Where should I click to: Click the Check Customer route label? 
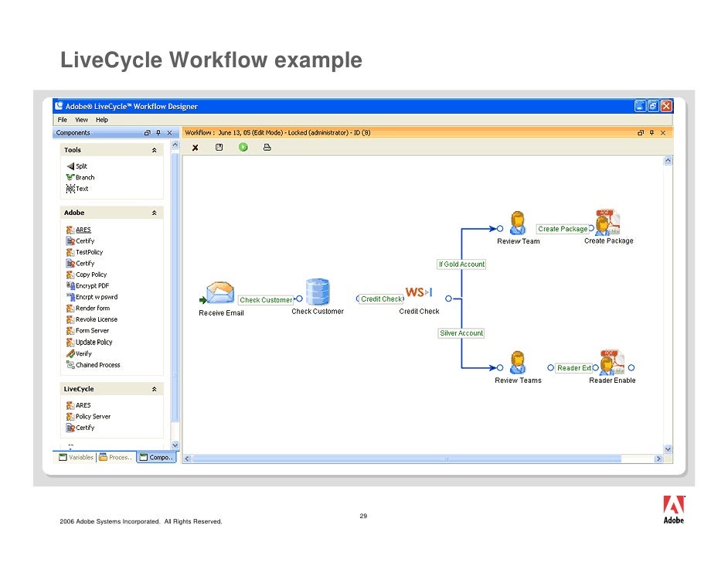[266, 300]
